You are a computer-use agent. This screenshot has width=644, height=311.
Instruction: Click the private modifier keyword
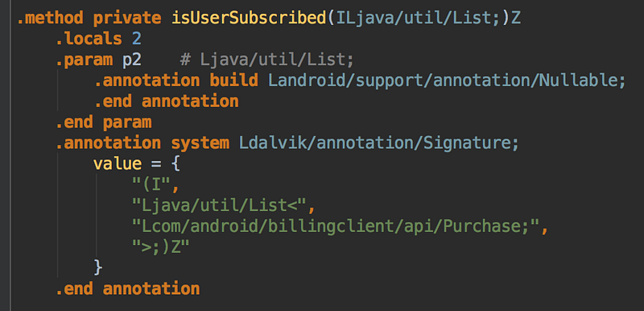(127, 19)
